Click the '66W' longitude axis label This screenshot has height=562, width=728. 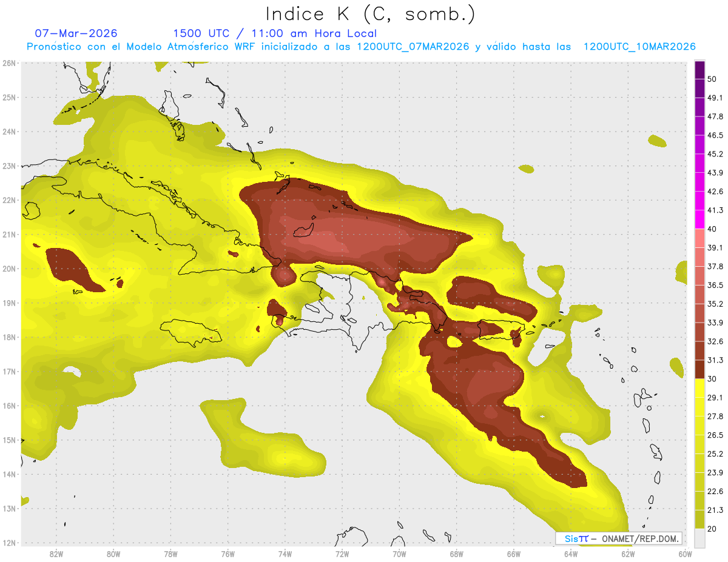click(x=514, y=554)
